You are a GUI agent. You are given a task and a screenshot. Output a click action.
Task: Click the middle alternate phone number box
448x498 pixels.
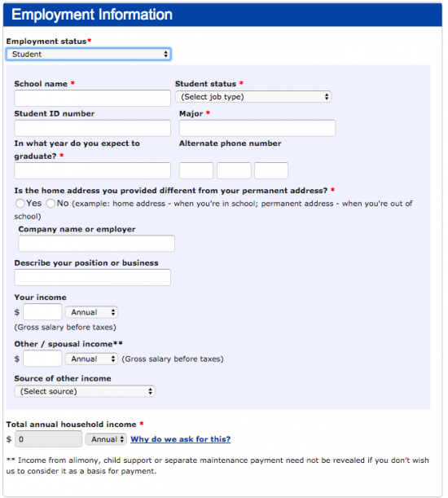(234, 170)
